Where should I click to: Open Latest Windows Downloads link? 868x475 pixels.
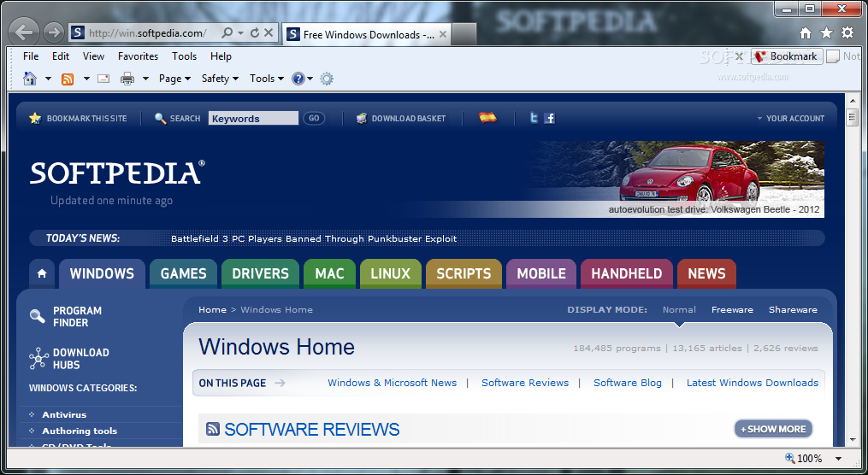(753, 383)
